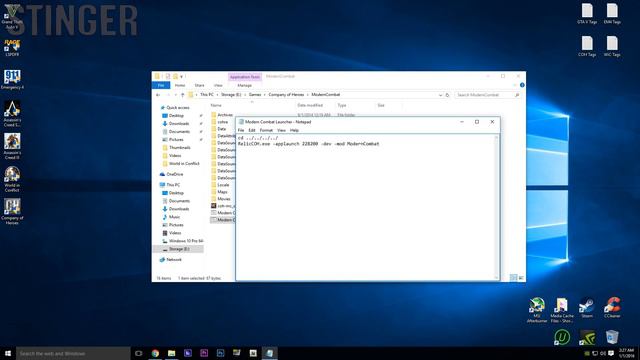Viewport: 640px width, 360px height.
Task: Launch Google Chrome from the taskbar
Action: pos(155,353)
